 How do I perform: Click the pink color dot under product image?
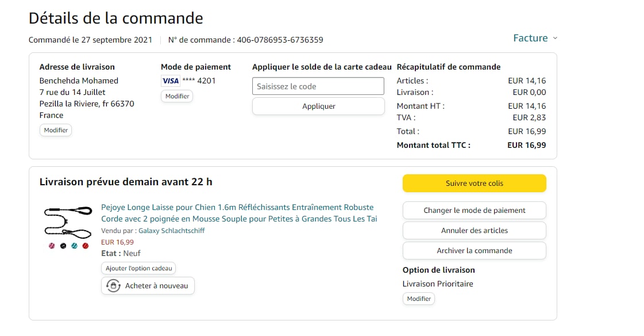[52, 246]
